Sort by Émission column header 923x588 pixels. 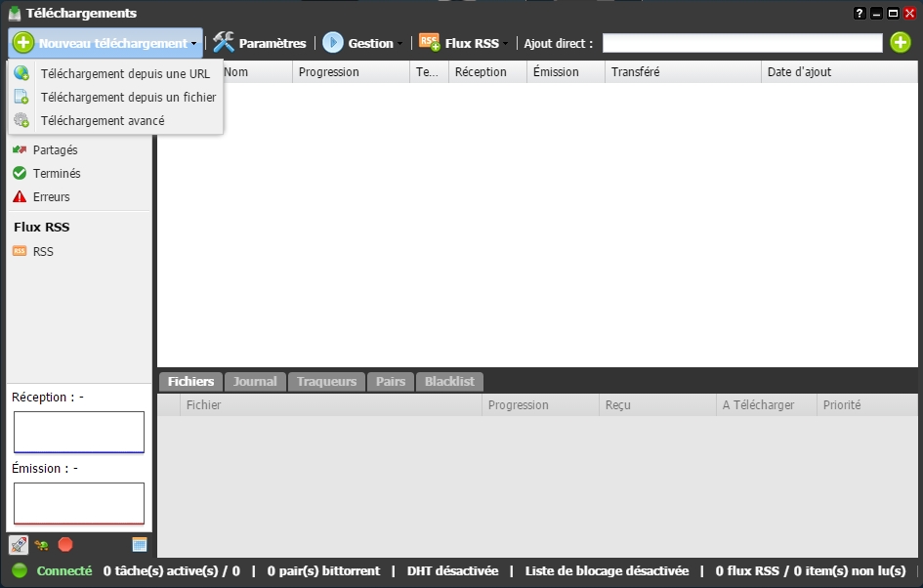pos(566,72)
